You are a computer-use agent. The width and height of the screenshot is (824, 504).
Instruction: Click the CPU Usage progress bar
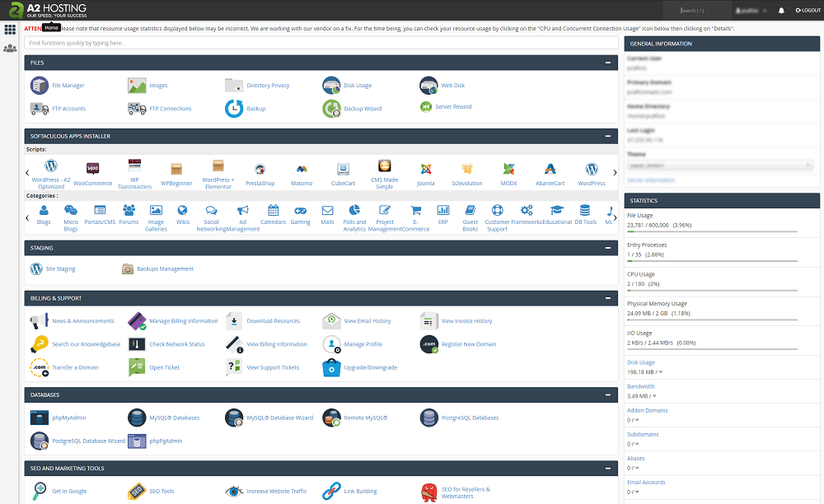(712, 291)
